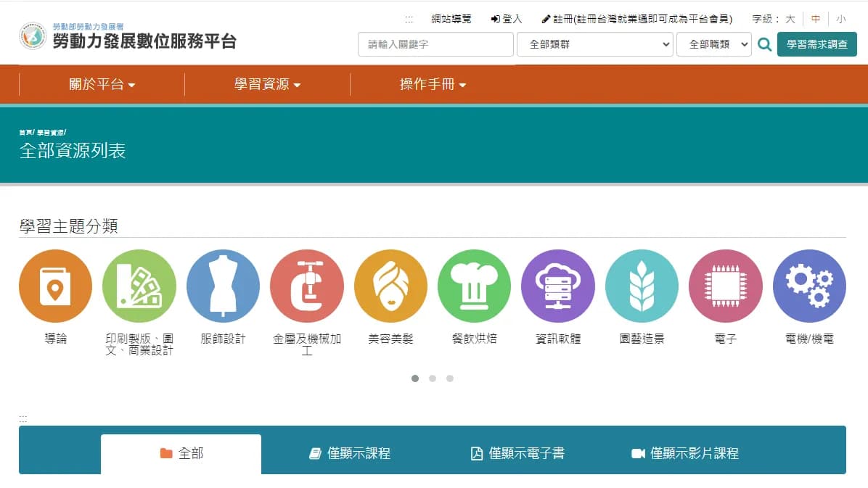Open the 全部職類 dropdown
This screenshot has height=488, width=868.
[713, 44]
